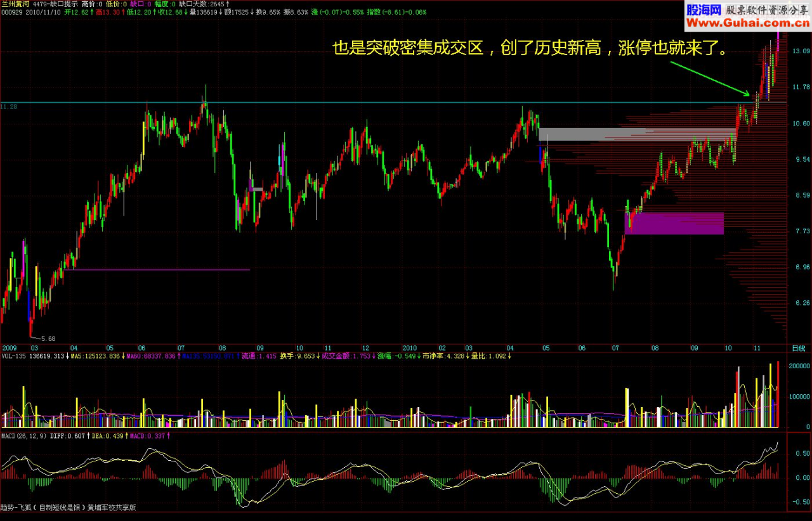Screen dimensions: 812x521
Task: Click the 低价:0 value in the header
Action: (116, 4)
